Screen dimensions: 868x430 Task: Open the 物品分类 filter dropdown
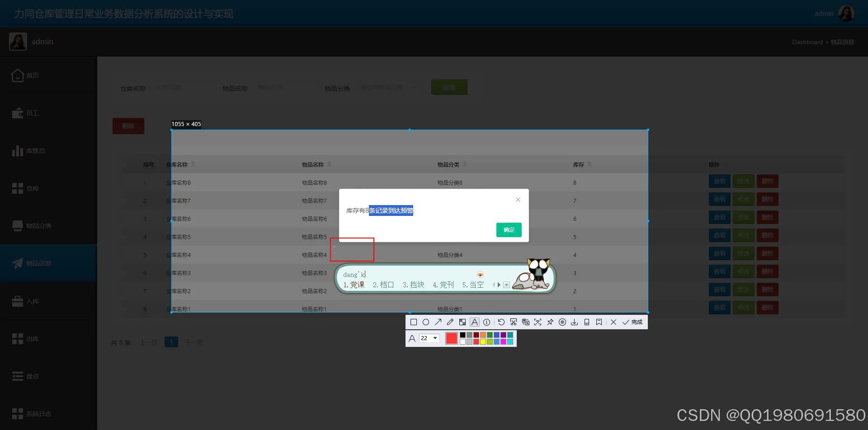(x=388, y=88)
